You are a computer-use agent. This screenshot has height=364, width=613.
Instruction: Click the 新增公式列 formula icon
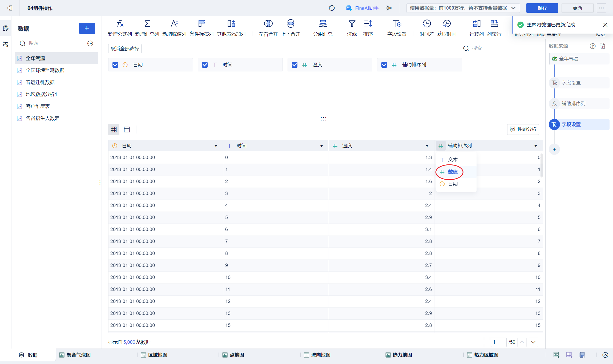coord(120,24)
